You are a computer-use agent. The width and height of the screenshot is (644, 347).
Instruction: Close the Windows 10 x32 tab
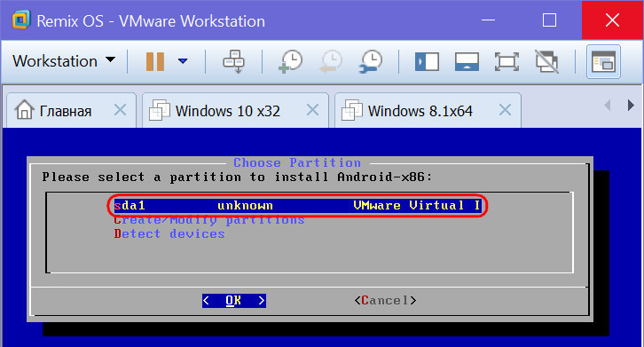click(x=312, y=110)
